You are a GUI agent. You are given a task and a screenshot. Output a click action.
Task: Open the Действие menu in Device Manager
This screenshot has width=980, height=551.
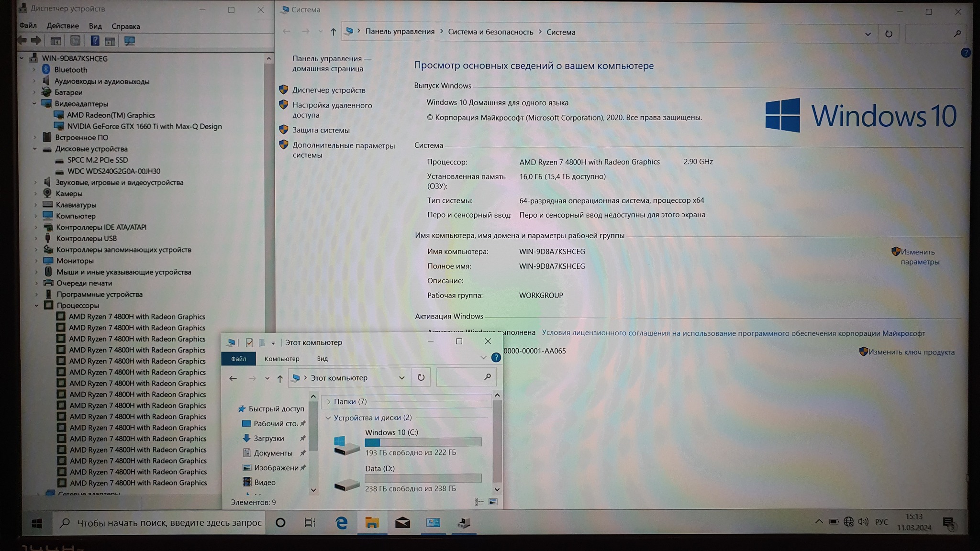62,26
